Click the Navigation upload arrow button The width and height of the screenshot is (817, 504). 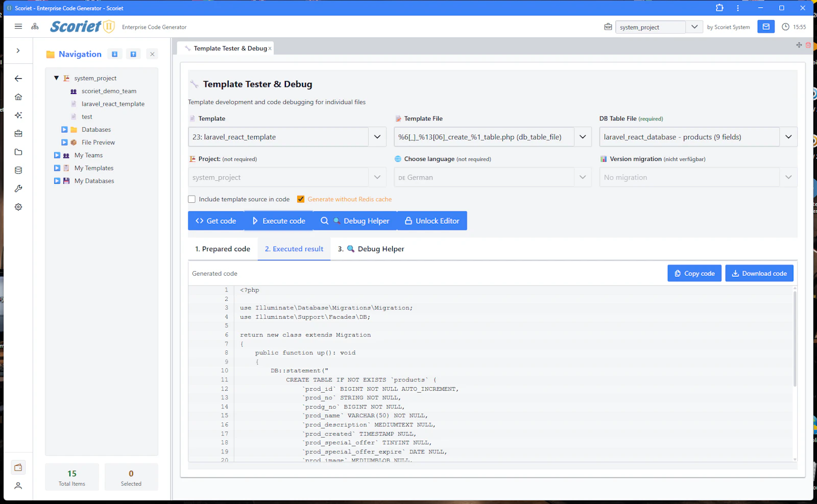point(133,54)
